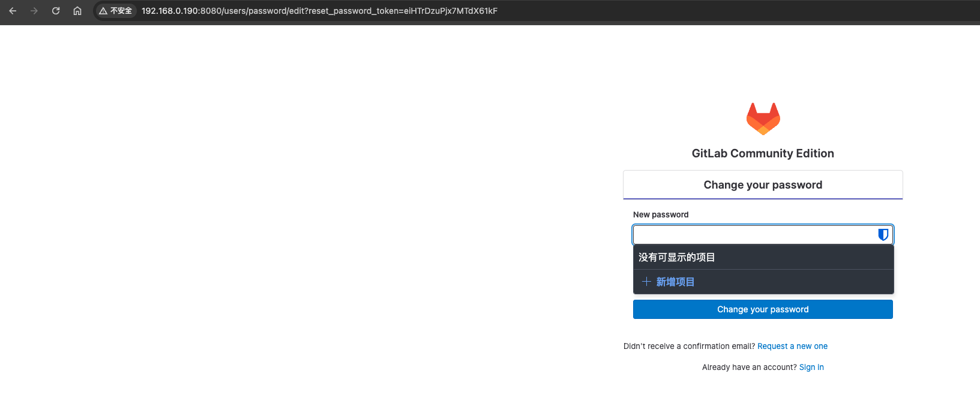Open the browser home page icon

coord(77,11)
